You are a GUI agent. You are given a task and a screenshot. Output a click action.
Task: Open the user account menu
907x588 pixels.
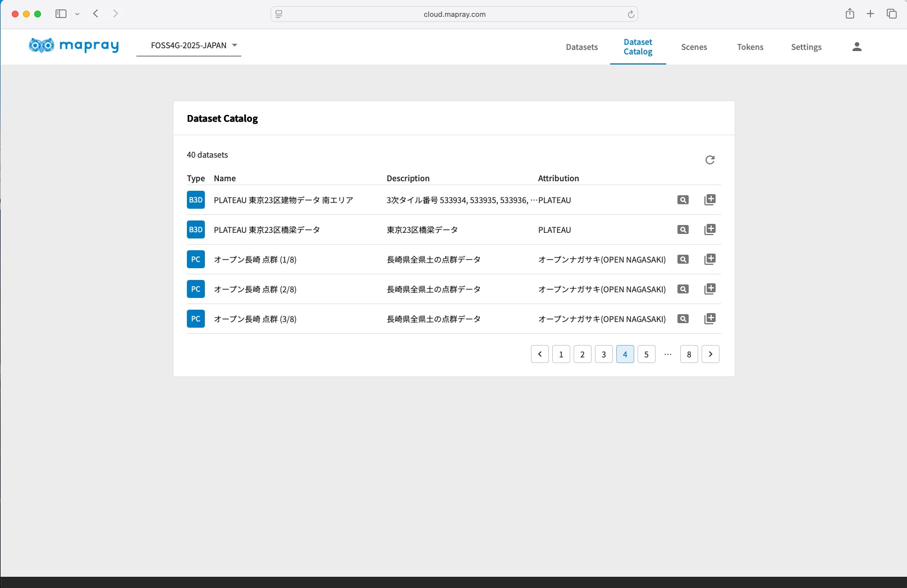point(856,47)
